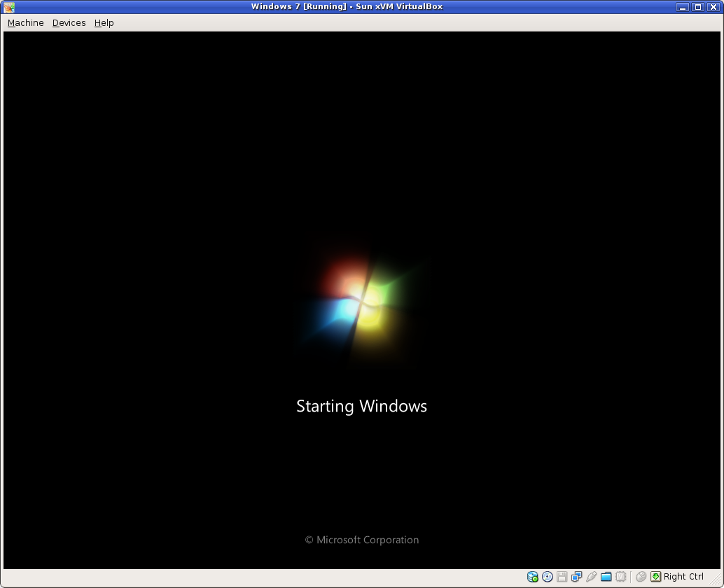
Task: Open the Machine menu
Action: point(26,23)
